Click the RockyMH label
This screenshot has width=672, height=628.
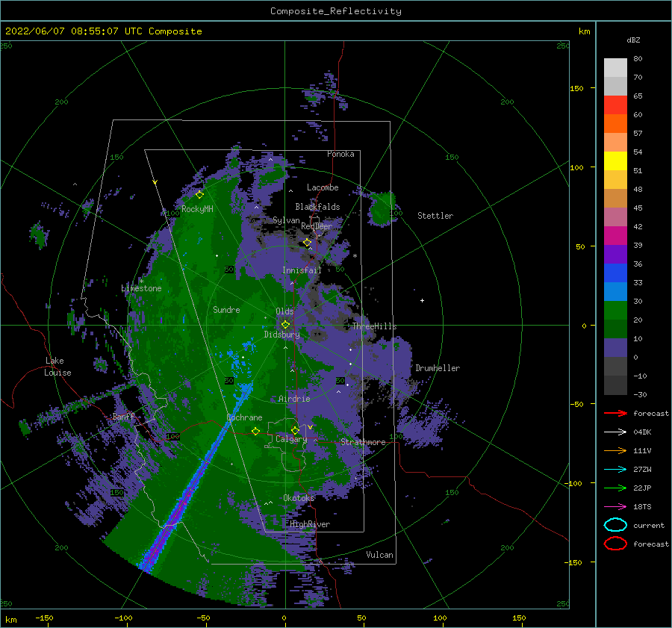[197, 209]
